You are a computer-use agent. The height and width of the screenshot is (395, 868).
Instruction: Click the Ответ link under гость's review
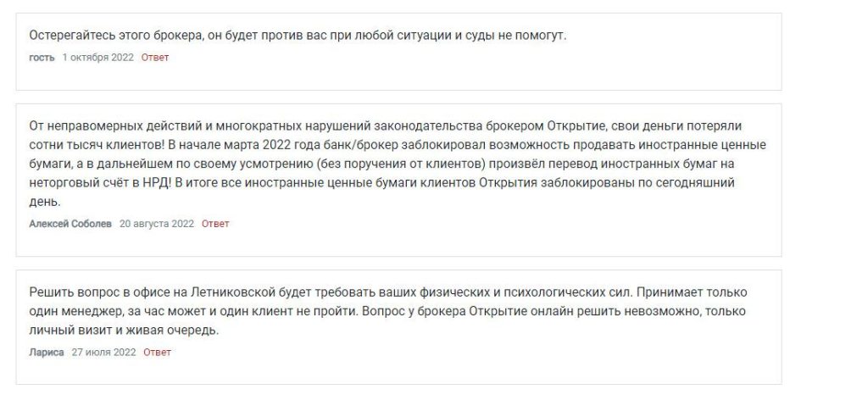155,58
